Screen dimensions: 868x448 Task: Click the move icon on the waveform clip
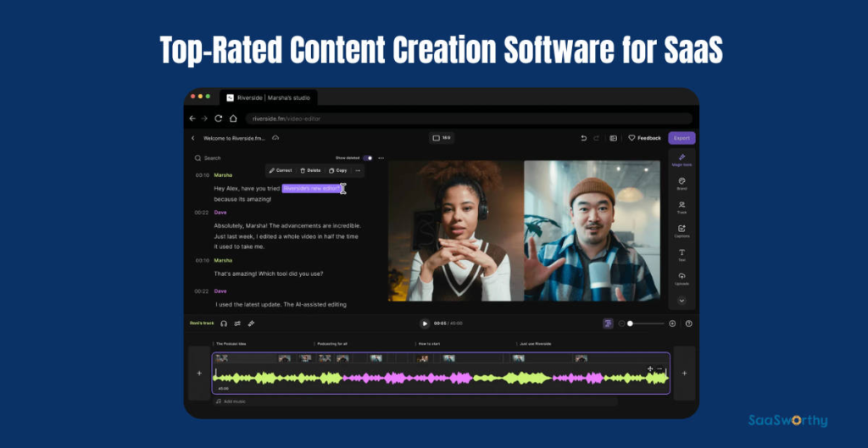pyautogui.click(x=650, y=368)
